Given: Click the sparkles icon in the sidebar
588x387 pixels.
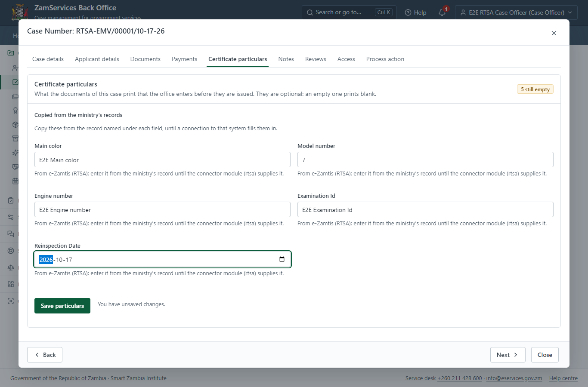Looking at the screenshot, I should click(x=15, y=153).
